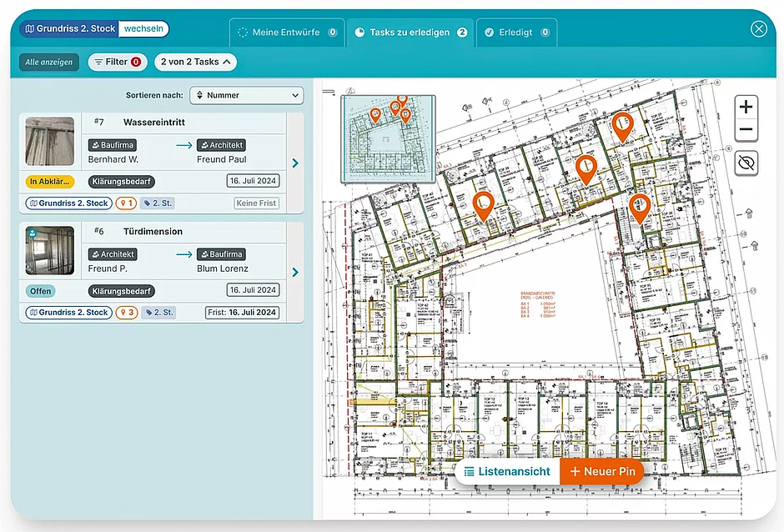Switch to Listenansicht view
This screenshot has width=784, height=532.
point(507,471)
